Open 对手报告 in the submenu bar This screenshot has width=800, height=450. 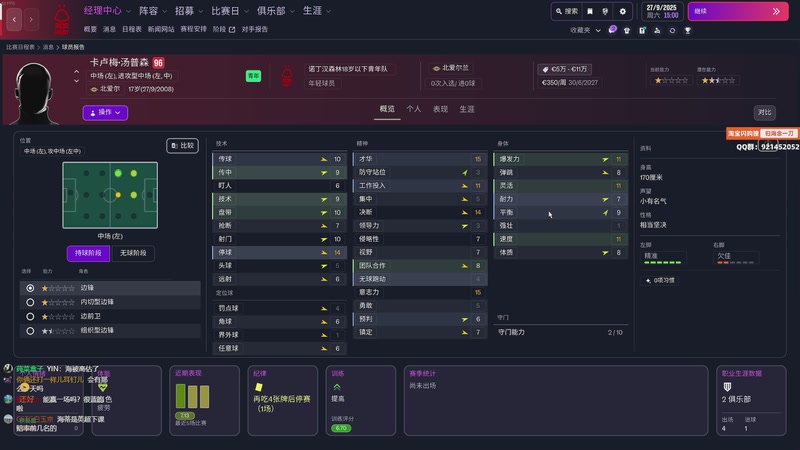coord(255,30)
